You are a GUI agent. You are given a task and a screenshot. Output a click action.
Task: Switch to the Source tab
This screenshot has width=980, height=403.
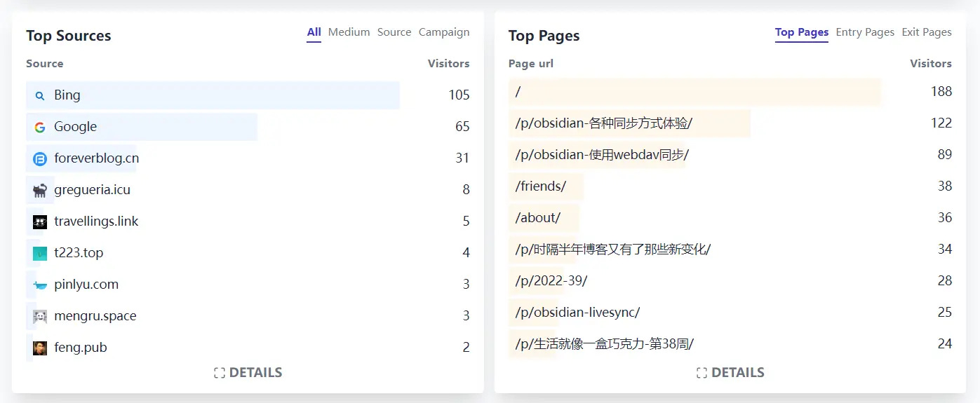tap(394, 32)
